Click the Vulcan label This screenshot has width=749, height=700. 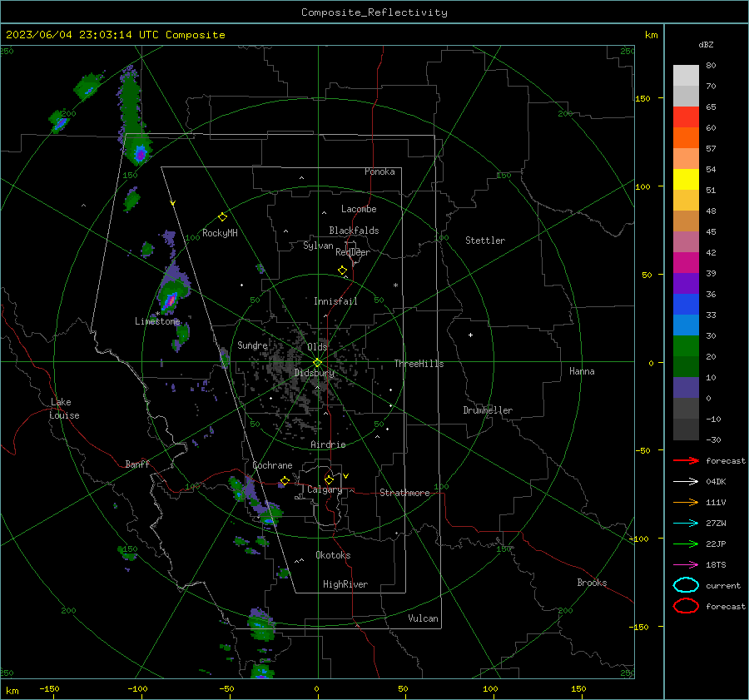(423, 618)
